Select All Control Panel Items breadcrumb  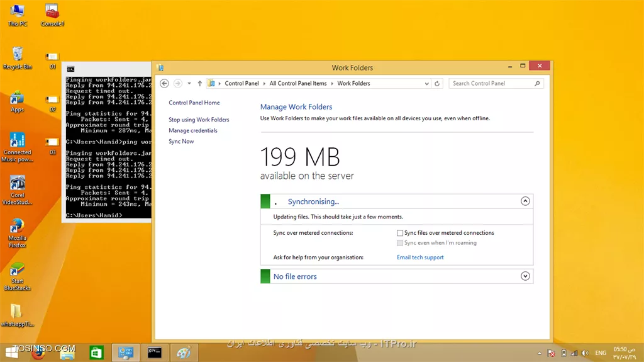[297, 83]
